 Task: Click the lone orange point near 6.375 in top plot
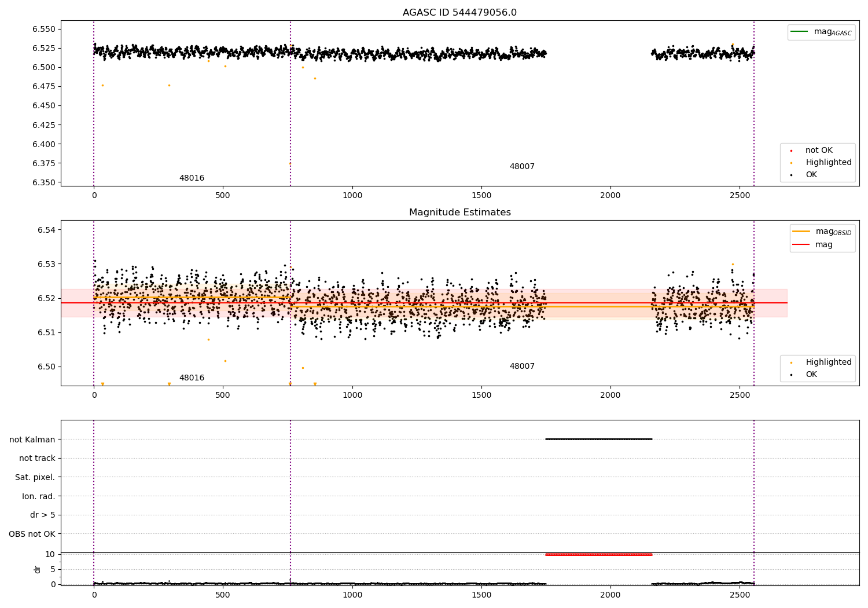coord(290,163)
